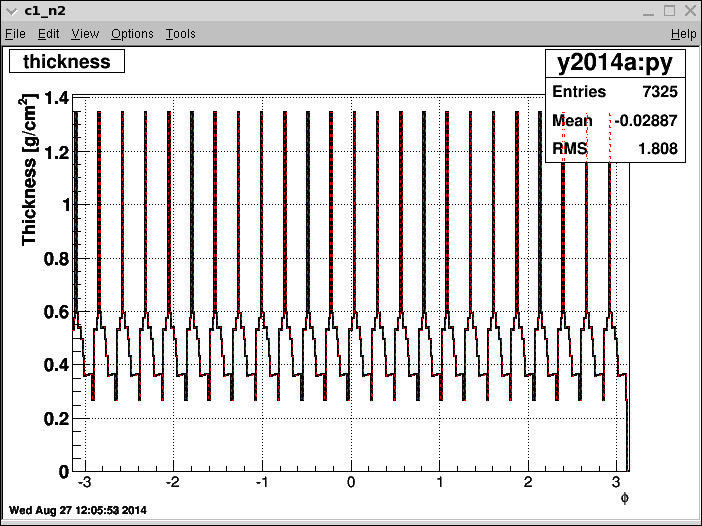Click the y-axis label 0.2
The height and width of the screenshot is (526, 702).
56,419
